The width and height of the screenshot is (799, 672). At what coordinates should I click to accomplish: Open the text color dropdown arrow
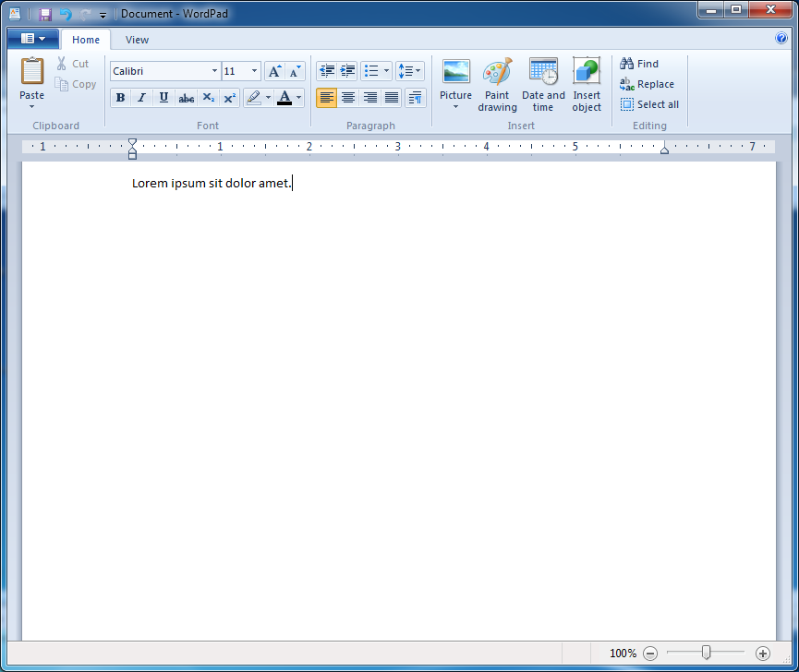(298, 98)
